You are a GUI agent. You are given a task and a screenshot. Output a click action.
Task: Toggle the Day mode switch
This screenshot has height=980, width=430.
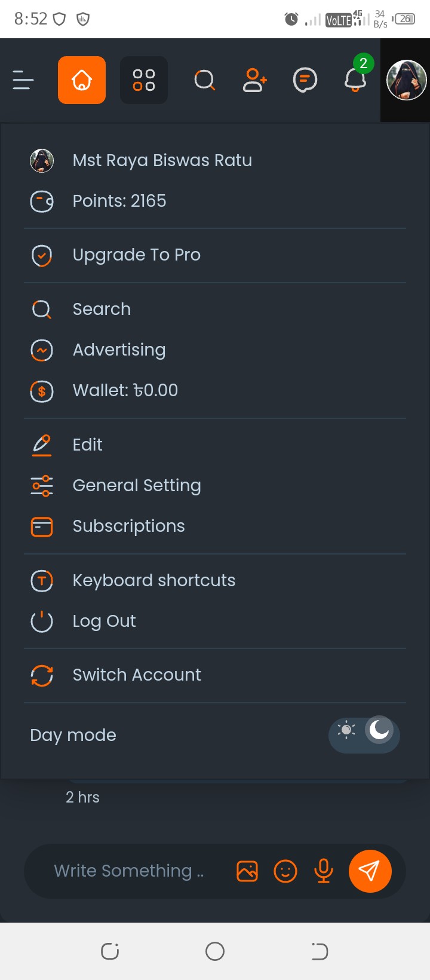point(364,734)
